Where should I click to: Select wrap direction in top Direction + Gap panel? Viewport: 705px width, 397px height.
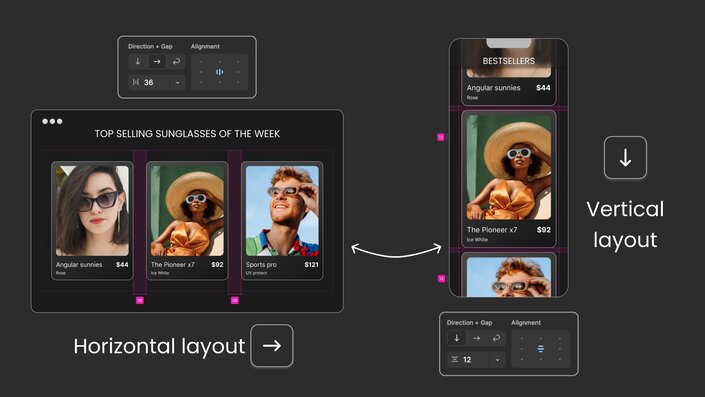(x=176, y=62)
